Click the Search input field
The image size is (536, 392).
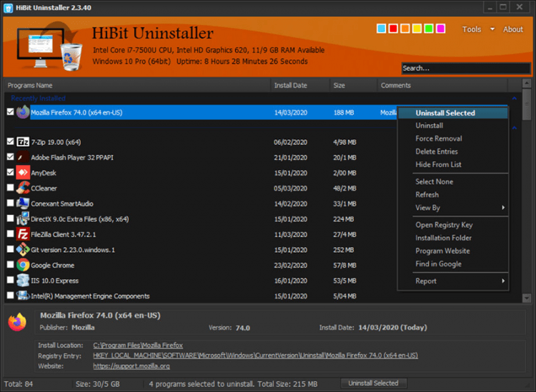pos(466,69)
